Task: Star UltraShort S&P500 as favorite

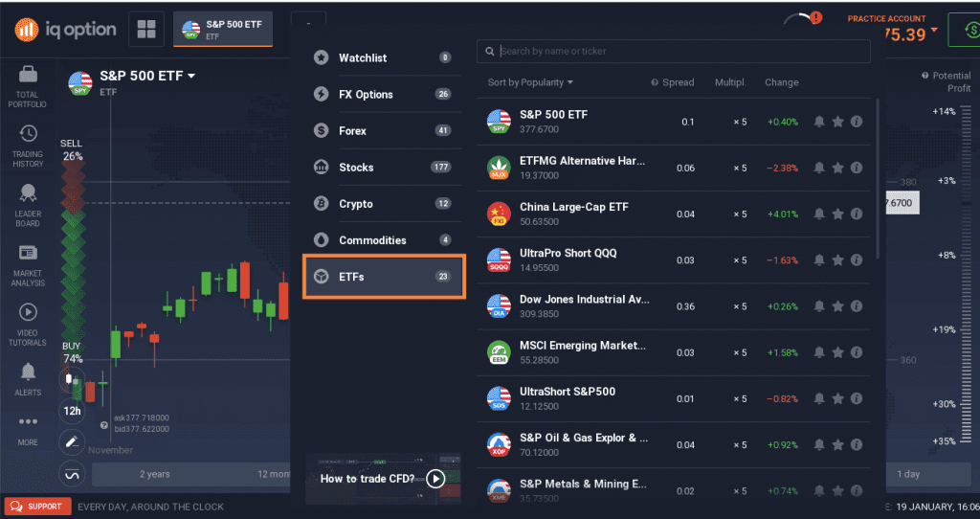Action: pos(838,398)
